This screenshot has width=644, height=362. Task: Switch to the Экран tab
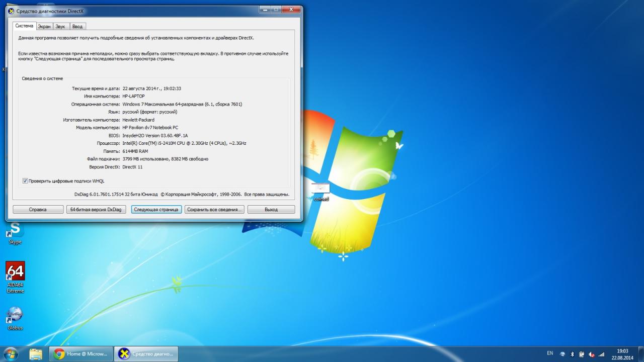44,27
